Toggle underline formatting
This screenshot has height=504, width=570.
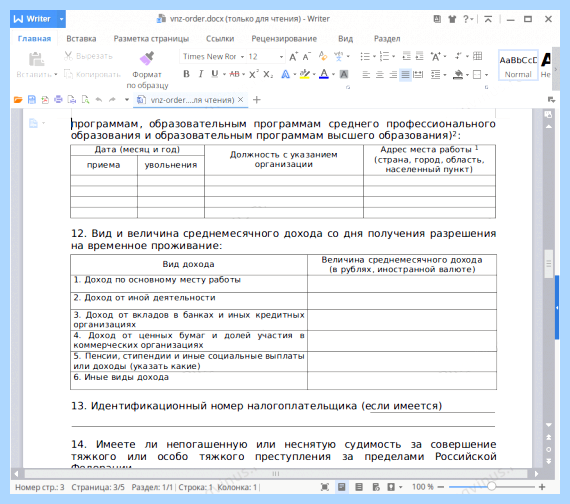point(215,74)
